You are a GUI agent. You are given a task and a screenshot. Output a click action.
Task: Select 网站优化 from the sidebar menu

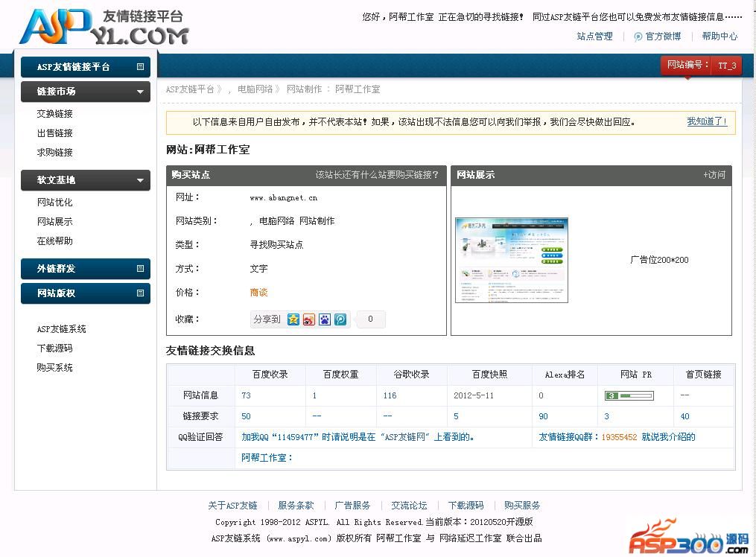coord(55,203)
